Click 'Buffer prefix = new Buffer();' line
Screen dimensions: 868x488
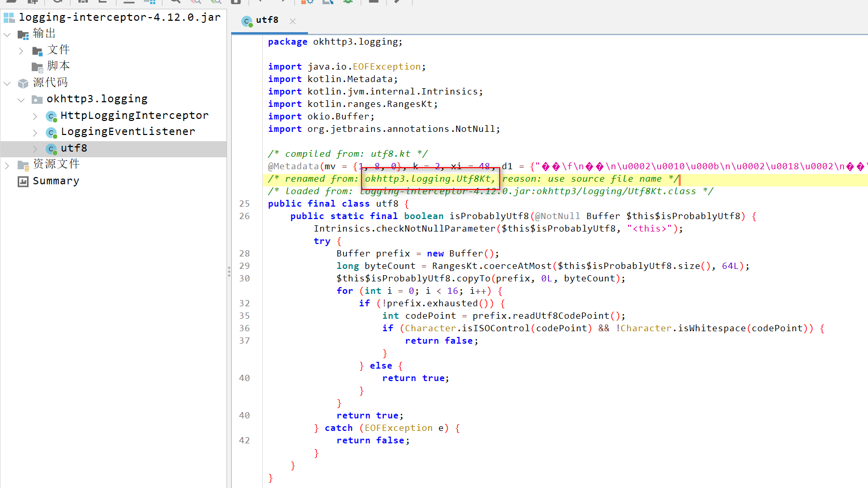(x=418, y=253)
